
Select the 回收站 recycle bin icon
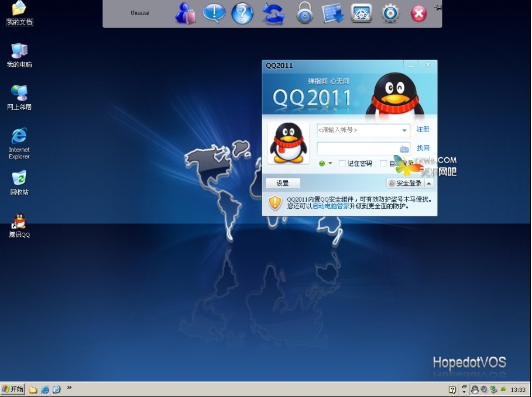(19, 183)
